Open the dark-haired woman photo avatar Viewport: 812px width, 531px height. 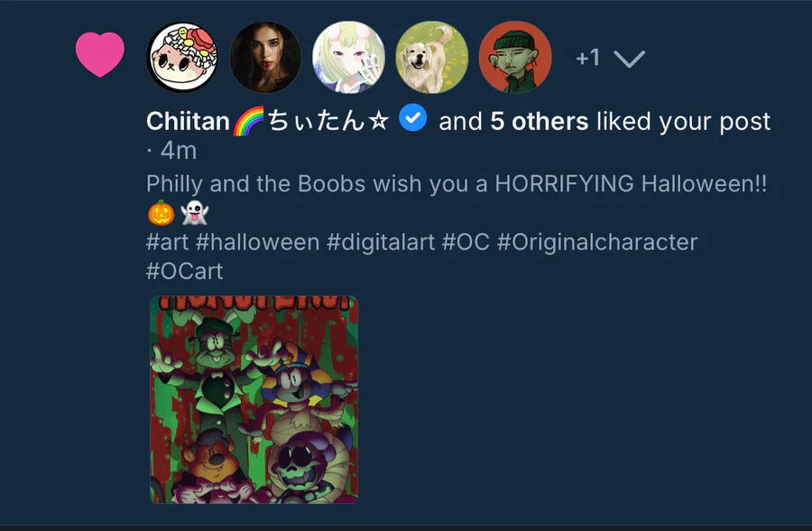(x=265, y=57)
